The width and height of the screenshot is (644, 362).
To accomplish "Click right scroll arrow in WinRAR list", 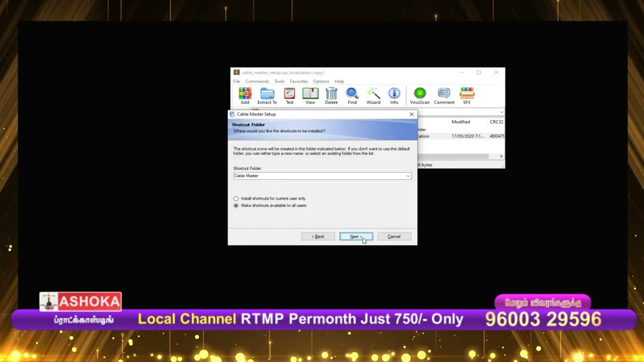I will [x=501, y=156].
